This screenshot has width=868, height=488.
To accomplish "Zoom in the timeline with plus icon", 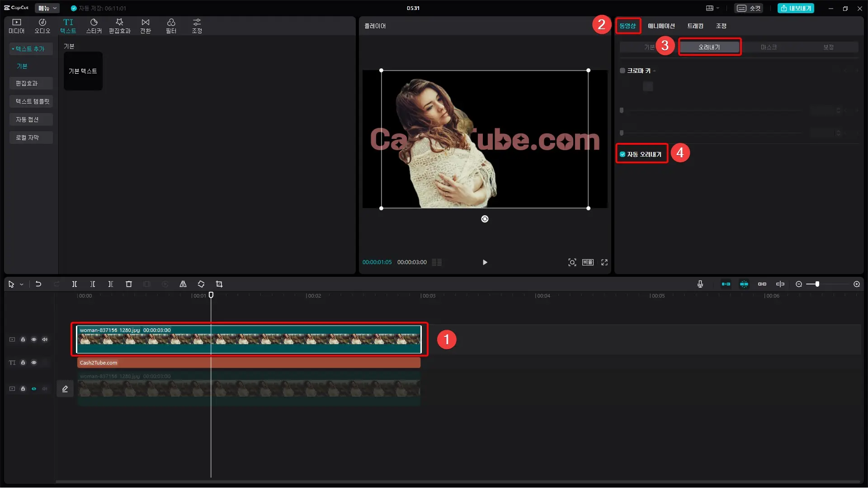I will click(857, 284).
